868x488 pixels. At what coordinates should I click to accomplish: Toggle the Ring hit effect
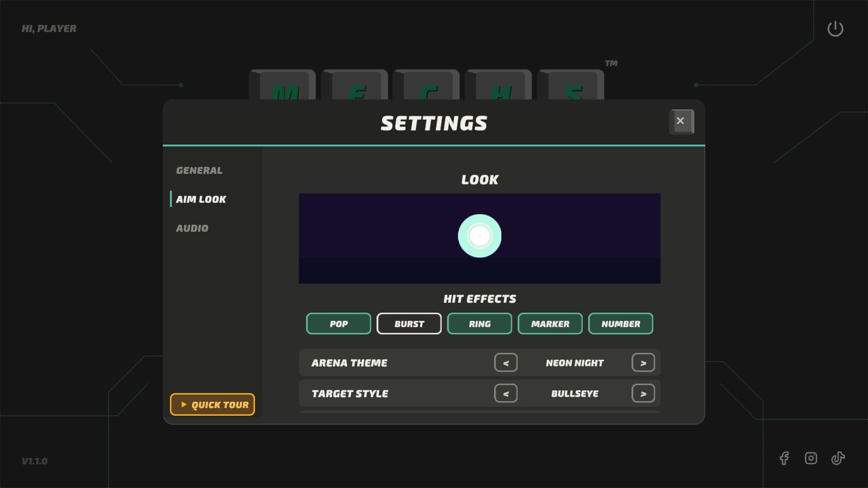[x=480, y=324]
